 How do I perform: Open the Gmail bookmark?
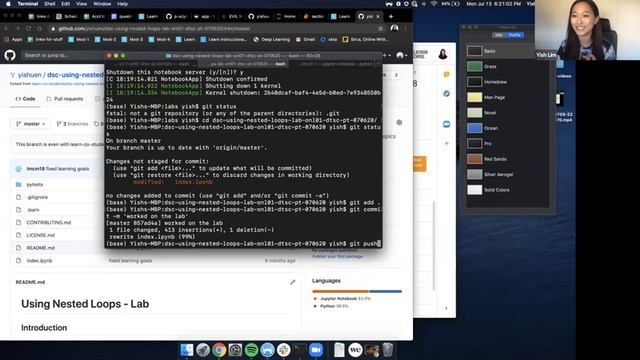click(305, 40)
